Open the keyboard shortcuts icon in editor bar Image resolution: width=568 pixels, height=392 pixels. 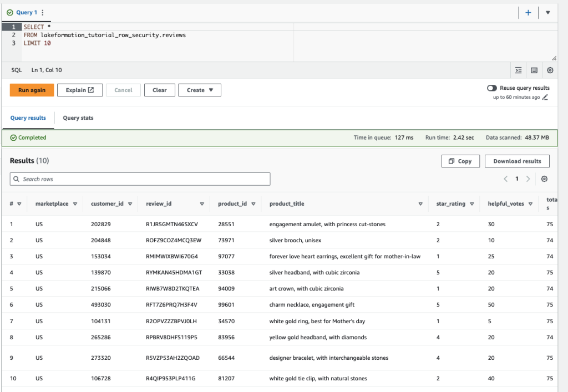[534, 70]
